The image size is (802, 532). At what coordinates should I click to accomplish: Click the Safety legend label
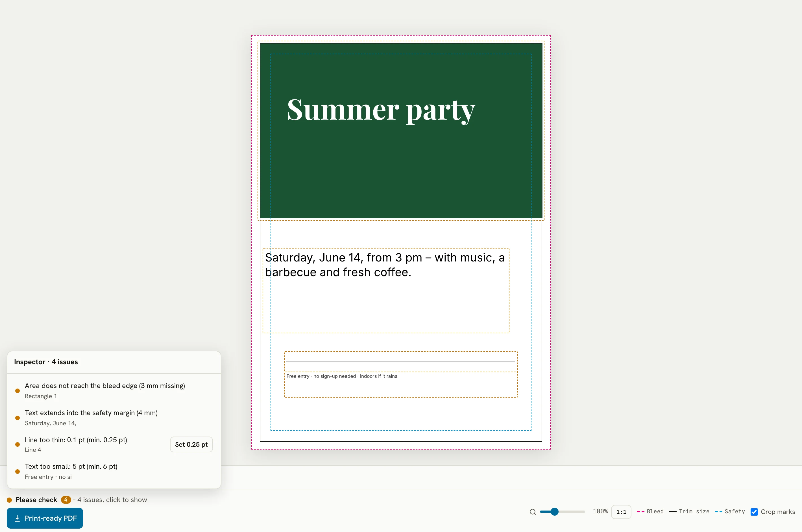[735, 511]
